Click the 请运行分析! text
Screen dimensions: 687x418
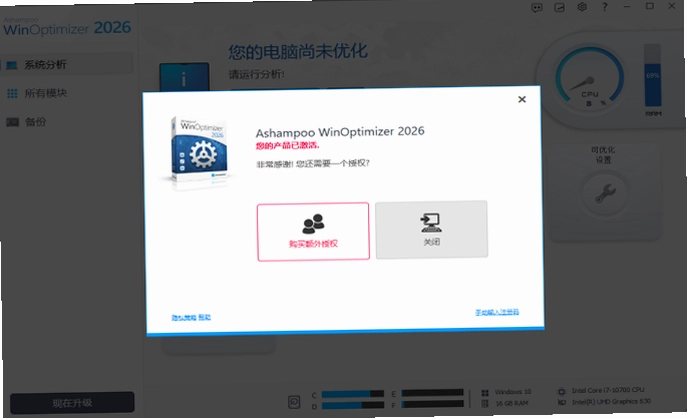(256, 74)
